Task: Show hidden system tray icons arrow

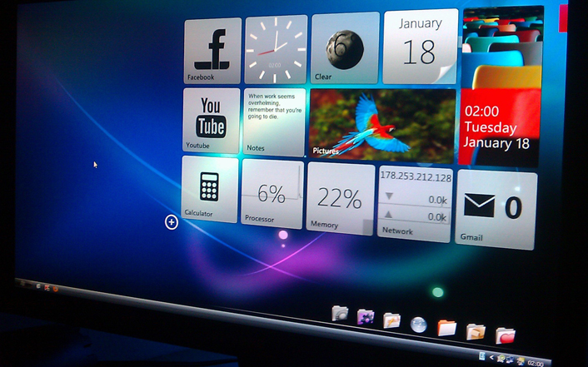Action: (x=491, y=357)
